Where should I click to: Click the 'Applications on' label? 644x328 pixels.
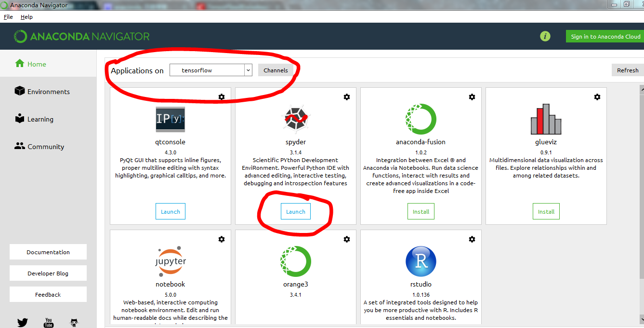pos(137,70)
